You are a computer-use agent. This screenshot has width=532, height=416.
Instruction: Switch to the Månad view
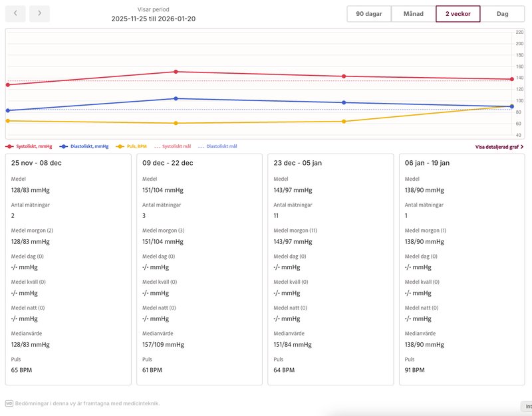413,14
